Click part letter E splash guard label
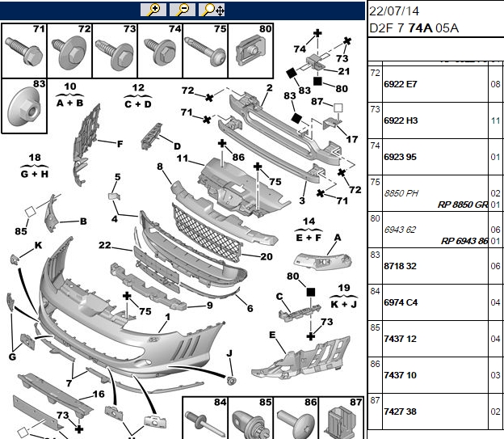 click(x=272, y=335)
